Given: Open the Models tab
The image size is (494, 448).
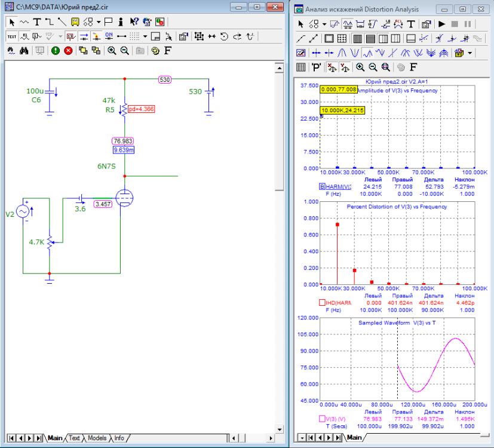Looking at the screenshot, I should click(x=97, y=438).
